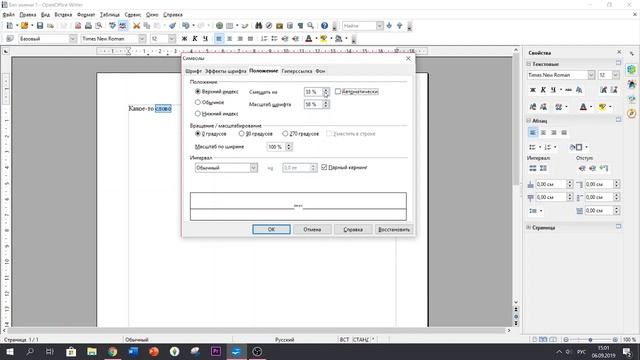Viewport: 640px width, 360px height.
Task: Click the Save document toolbar icon
Action: [40, 26]
